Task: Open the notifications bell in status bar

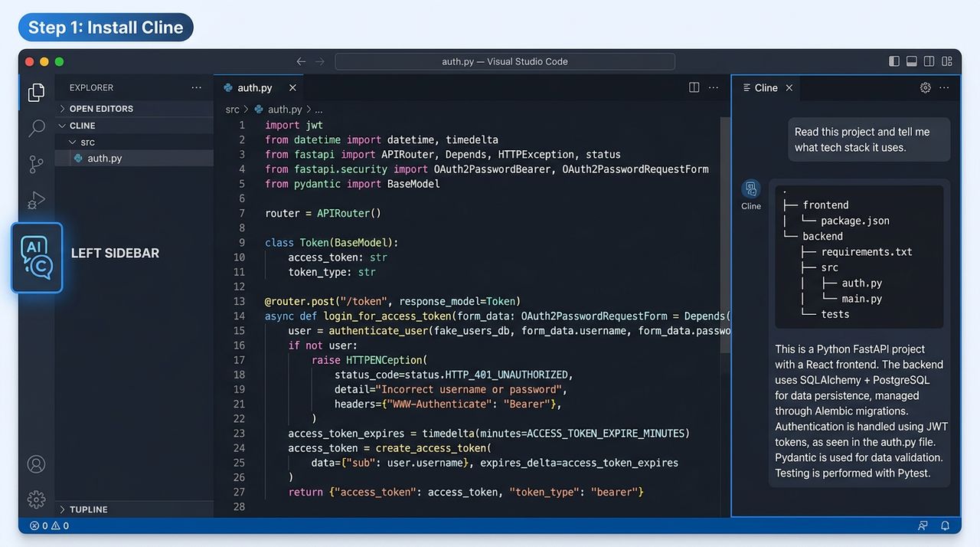Action: tap(946, 526)
